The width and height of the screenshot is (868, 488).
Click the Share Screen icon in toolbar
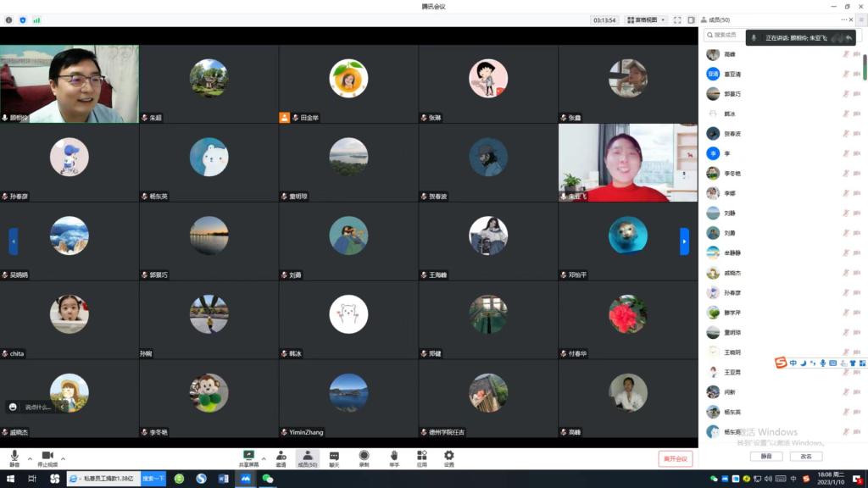click(248, 457)
